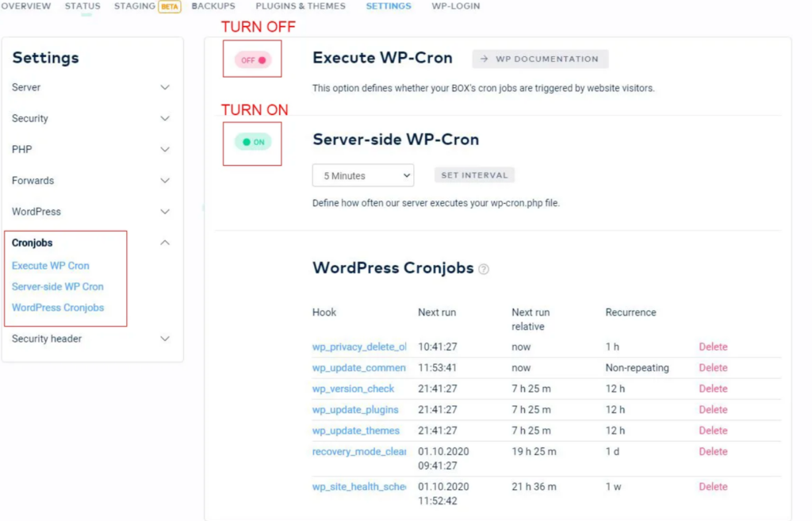Viewport: 812px width, 521px height.
Task: Select the Settings tab
Action: click(x=389, y=6)
